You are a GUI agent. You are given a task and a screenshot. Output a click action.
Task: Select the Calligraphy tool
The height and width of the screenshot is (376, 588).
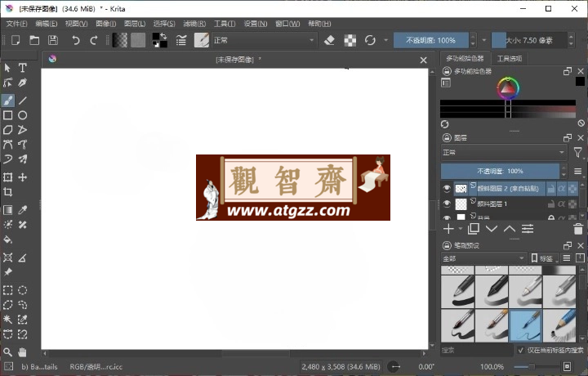(x=23, y=83)
